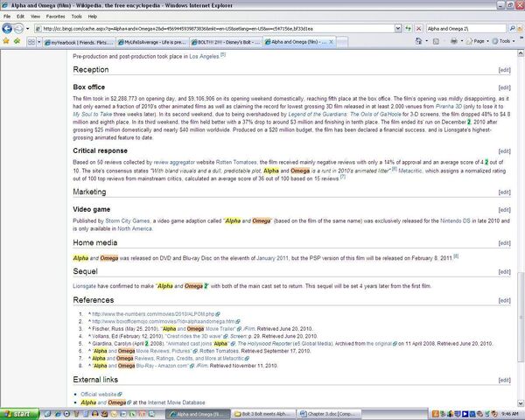This screenshot has height=420, width=525.
Task: Expand the Home button dropdown arrow
Action: click(x=427, y=41)
